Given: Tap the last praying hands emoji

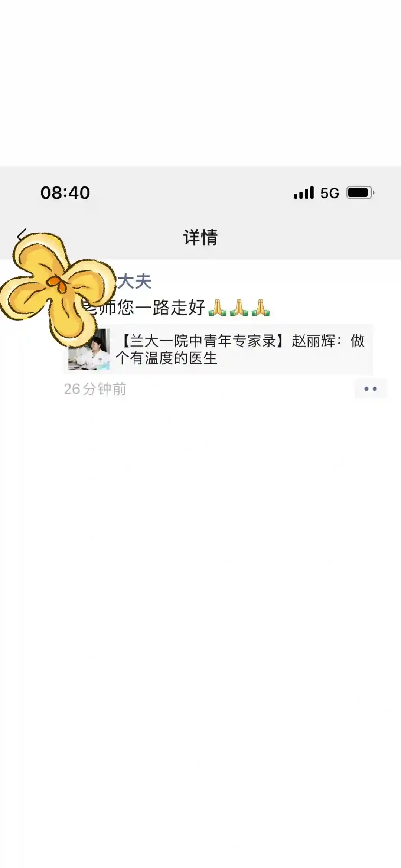Looking at the screenshot, I should (261, 308).
